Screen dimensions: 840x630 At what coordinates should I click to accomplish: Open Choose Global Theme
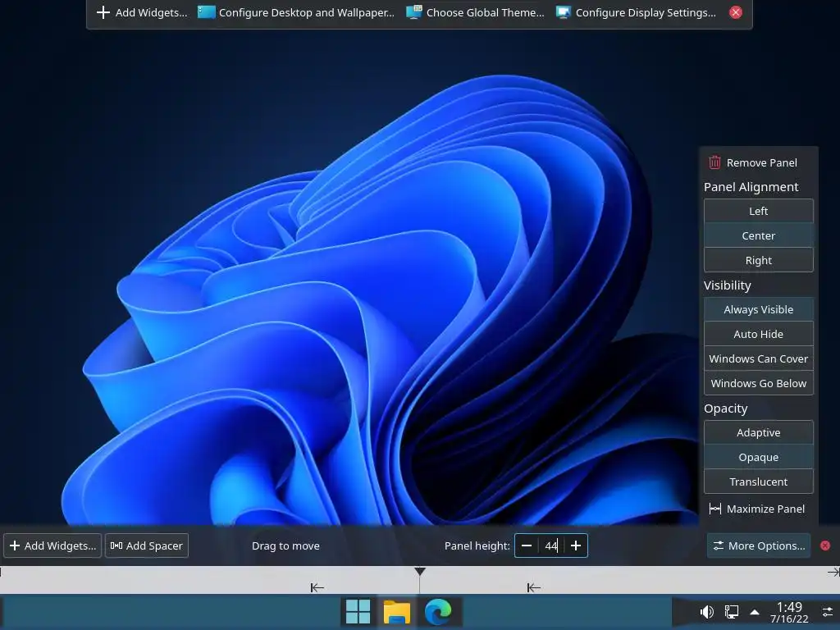click(x=475, y=12)
